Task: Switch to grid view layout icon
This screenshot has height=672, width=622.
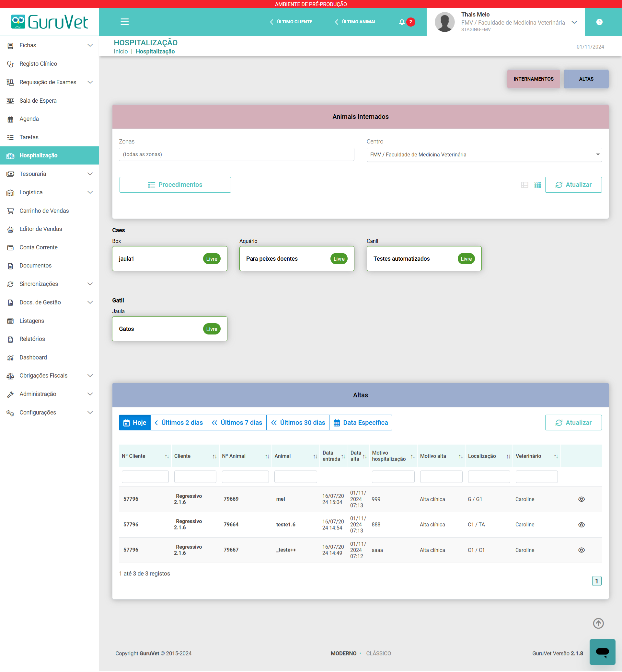Action: tap(537, 185)
